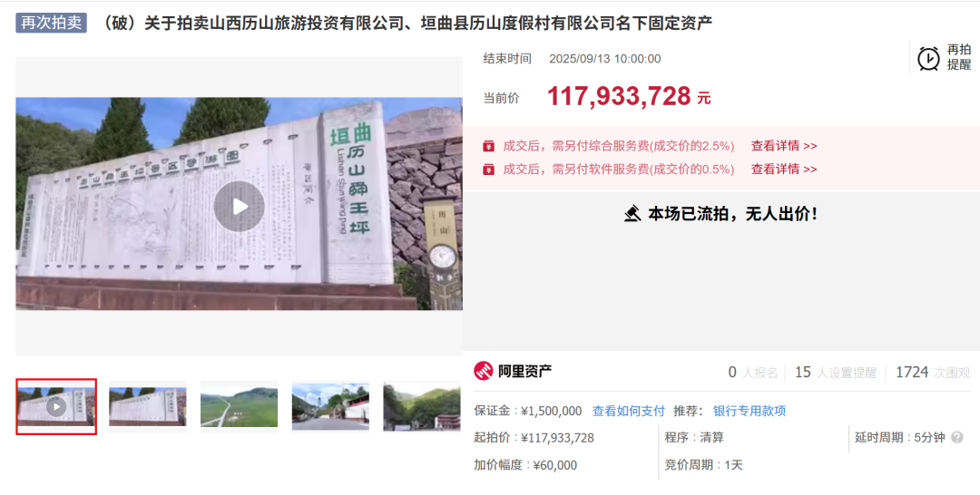
Task: Click the auction title text
Action: pos(406,24)
